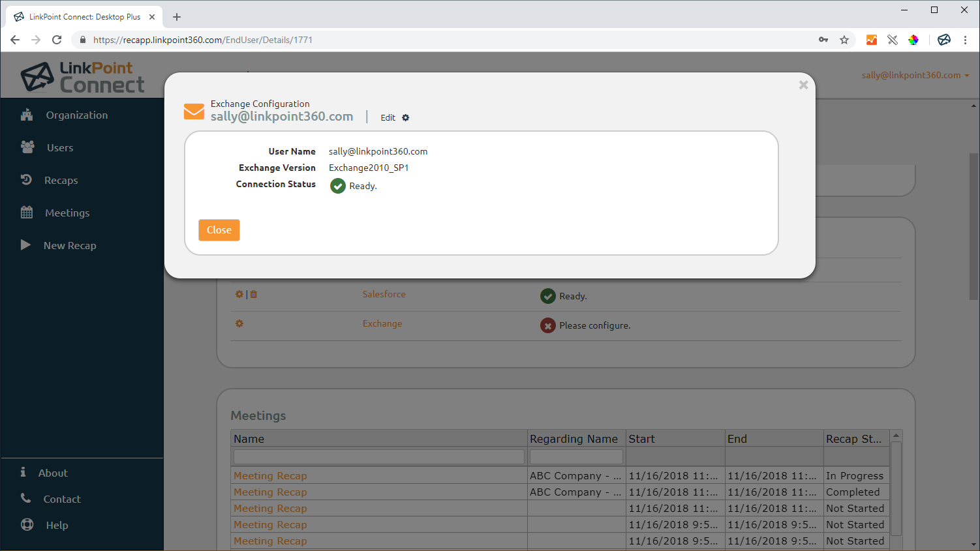Screen dimensions: 980x551
Task: Open the orange chart browser extension
Action: pyautogui.click(x=872, y=40)
